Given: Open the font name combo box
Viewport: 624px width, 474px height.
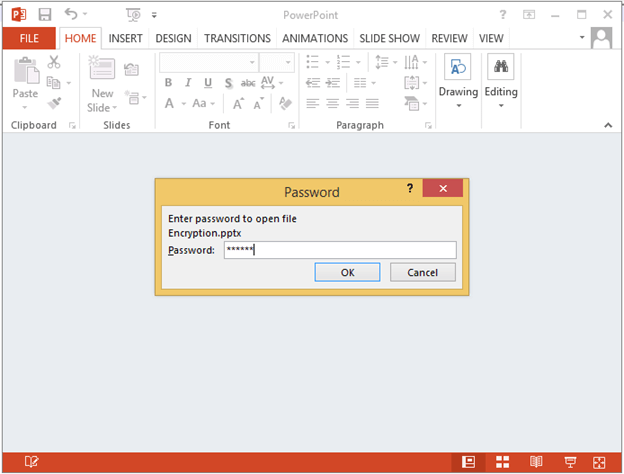Looking at the screenshot, I should tap(206, 62).
